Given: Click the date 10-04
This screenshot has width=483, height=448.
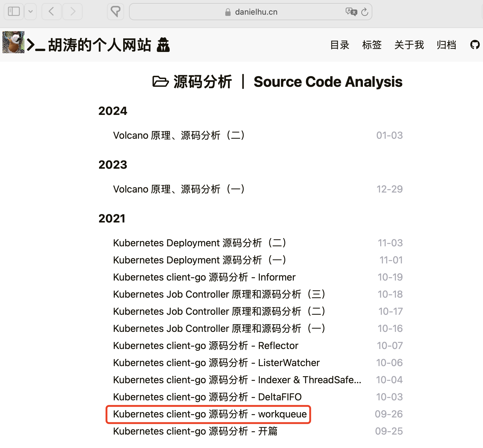Looking at the screenshot, I should click(x=389, y=380).
